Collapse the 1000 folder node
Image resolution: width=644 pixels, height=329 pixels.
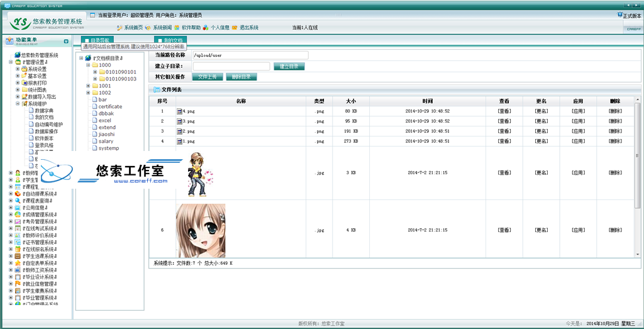88,65
